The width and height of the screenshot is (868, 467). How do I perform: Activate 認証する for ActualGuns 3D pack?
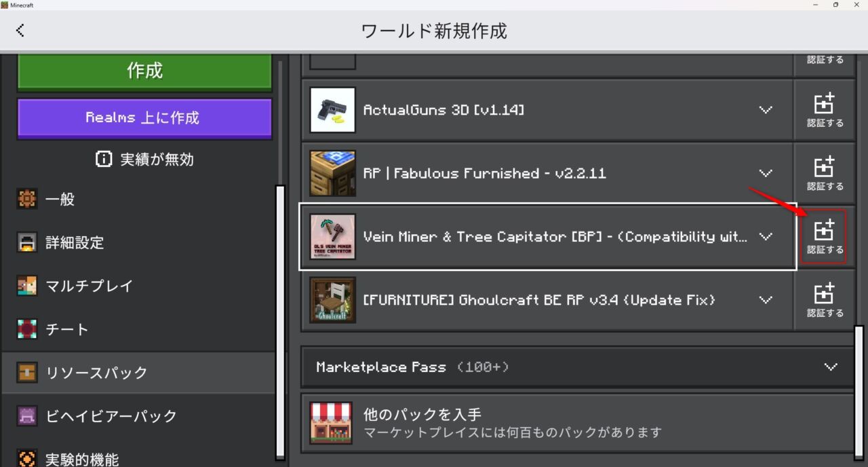coord(824,110)
